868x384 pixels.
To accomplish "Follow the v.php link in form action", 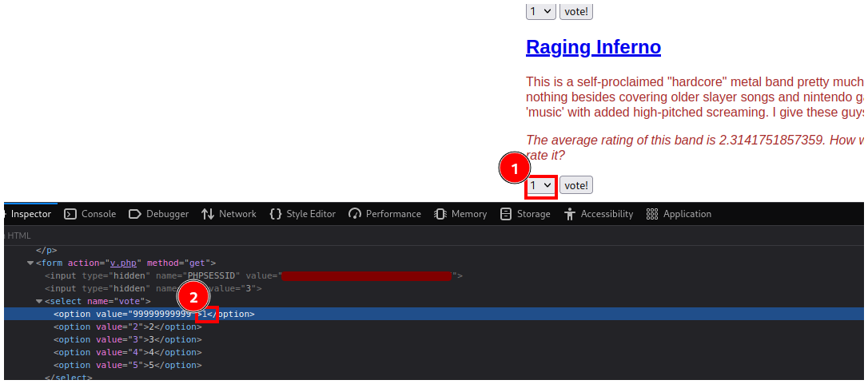I will (x=122, y=263).
